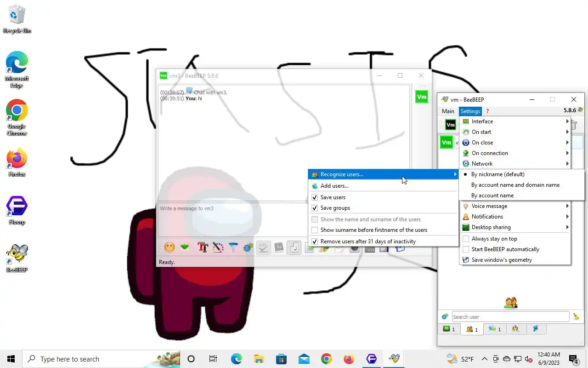
Task: Switch to the groups tab
Action: pyautogui.click(x=515, y=329)
